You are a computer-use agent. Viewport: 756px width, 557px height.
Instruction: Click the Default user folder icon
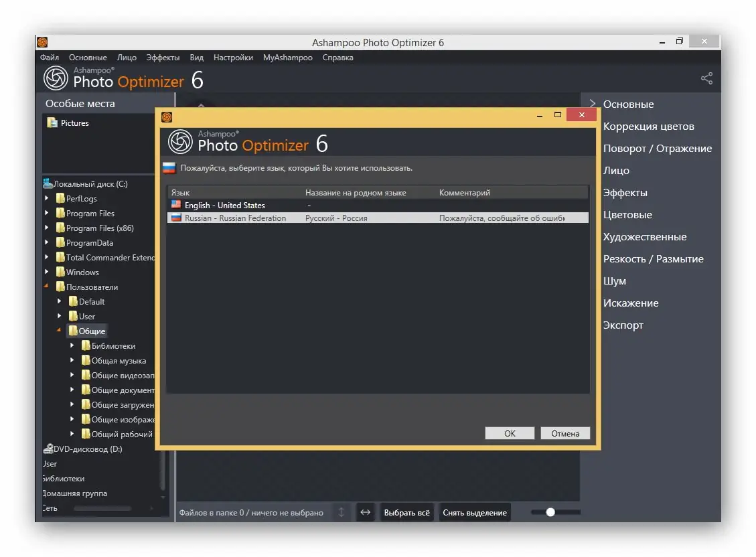(x=73, y=301)
